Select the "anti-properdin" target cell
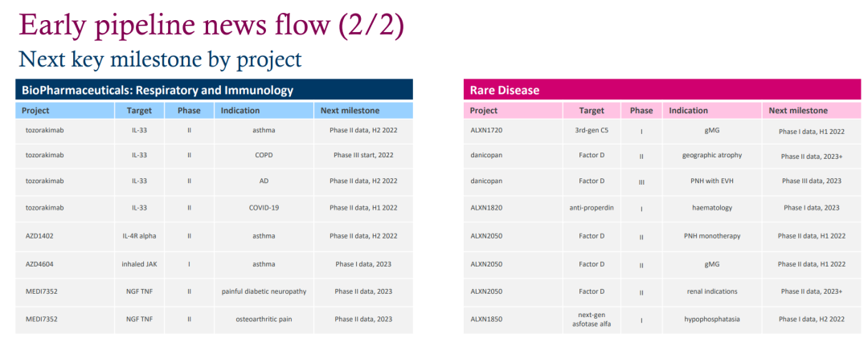 pos(592,208)
